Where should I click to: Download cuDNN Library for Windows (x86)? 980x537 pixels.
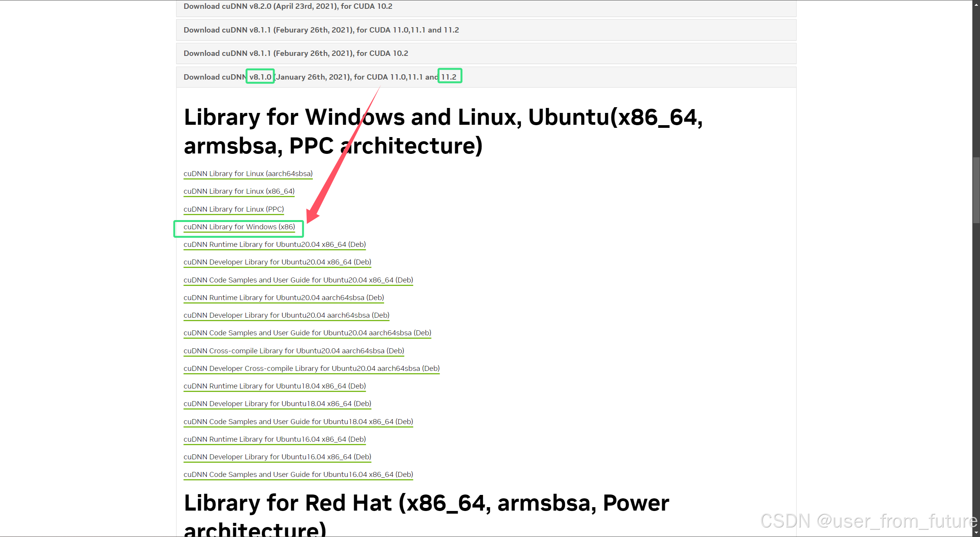239,227
